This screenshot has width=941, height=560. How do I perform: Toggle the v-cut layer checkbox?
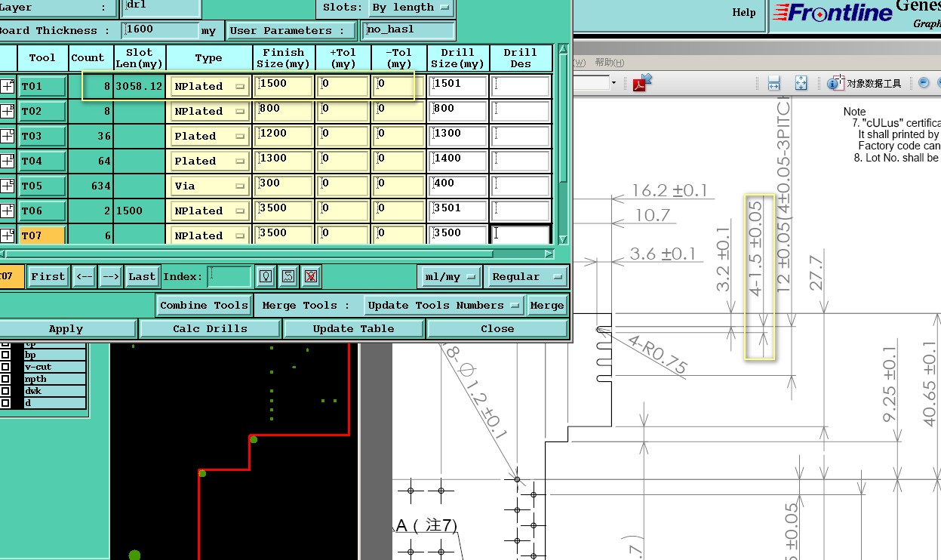click(x=5, y=367)
